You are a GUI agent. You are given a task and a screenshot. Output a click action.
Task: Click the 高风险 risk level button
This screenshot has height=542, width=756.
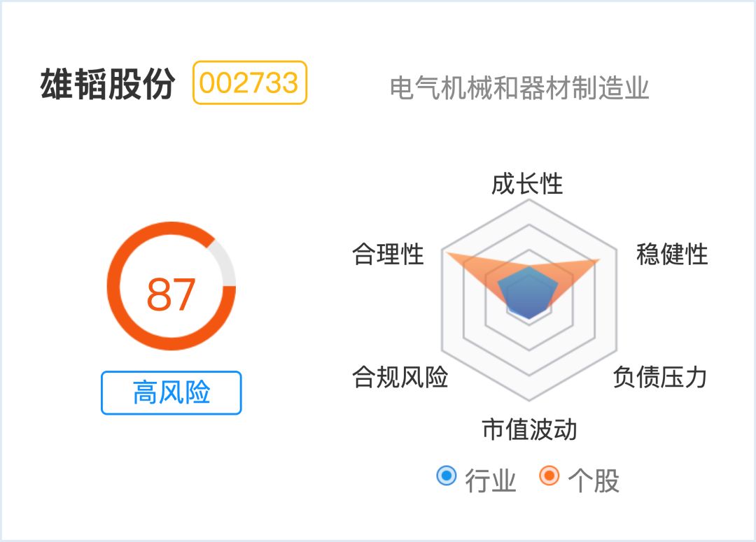point(170,392)
